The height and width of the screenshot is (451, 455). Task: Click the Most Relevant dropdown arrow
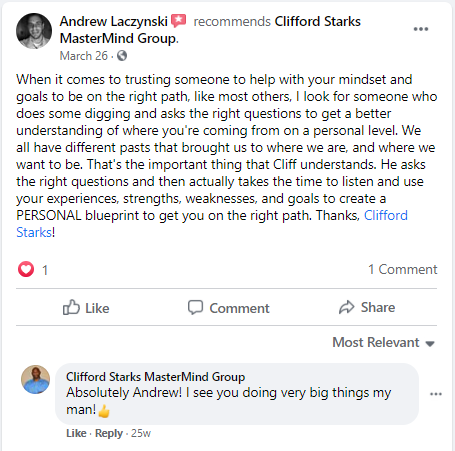coord(430,344)
